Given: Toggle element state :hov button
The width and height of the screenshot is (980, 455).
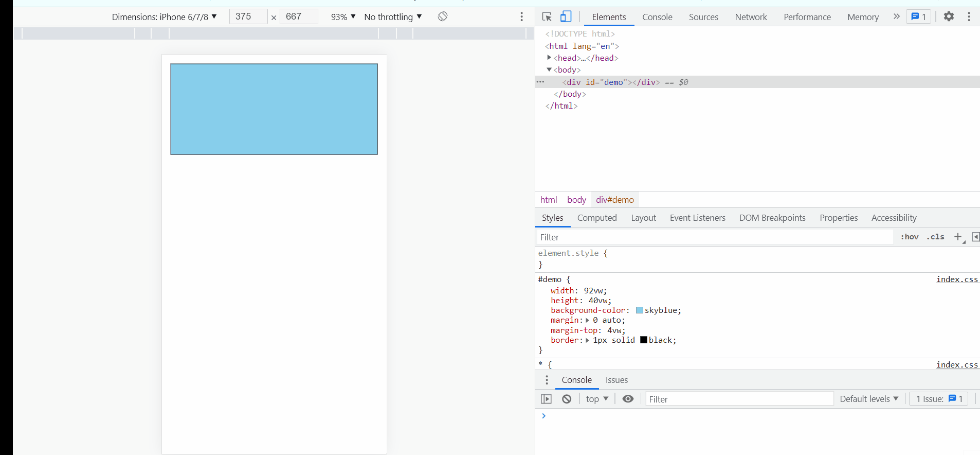Looking at the screenshot, I should (910, 237).
